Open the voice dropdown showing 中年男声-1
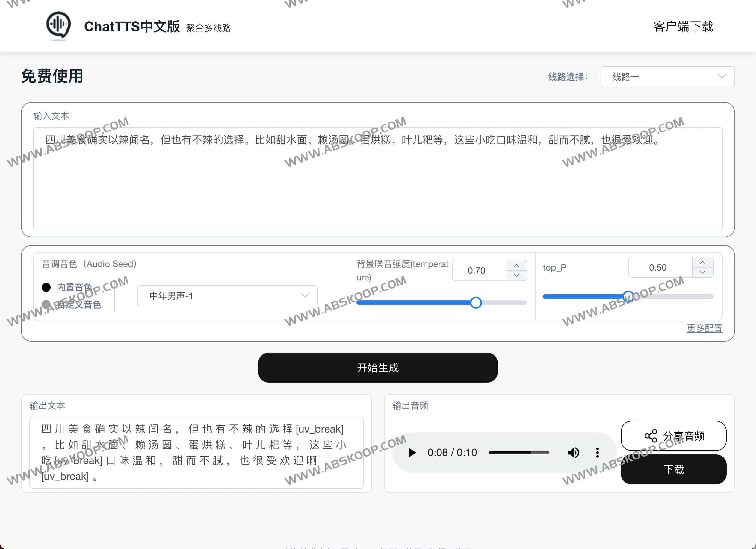 (228, 295)
